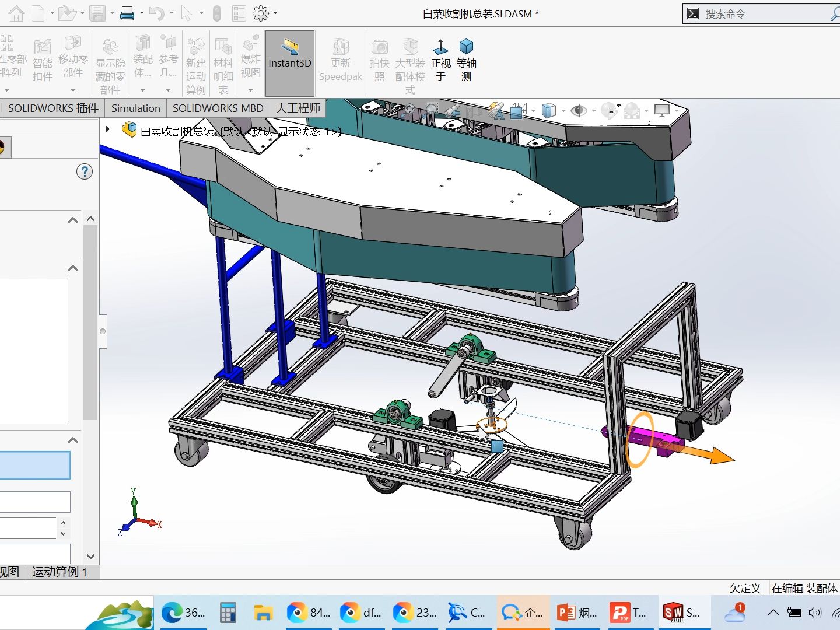Expand the New document dropdown arrow
The width and height of the screenshot is (840, 630).
(x=52, y=13)
